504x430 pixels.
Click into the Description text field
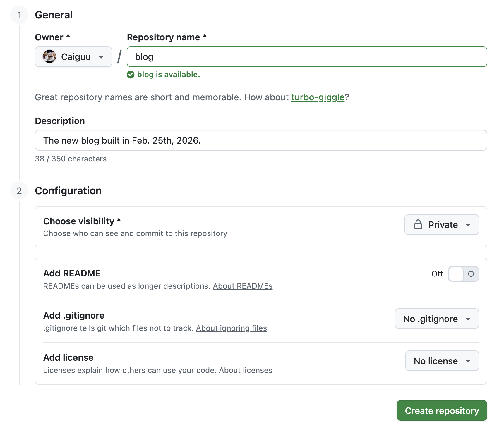point(261,140)
